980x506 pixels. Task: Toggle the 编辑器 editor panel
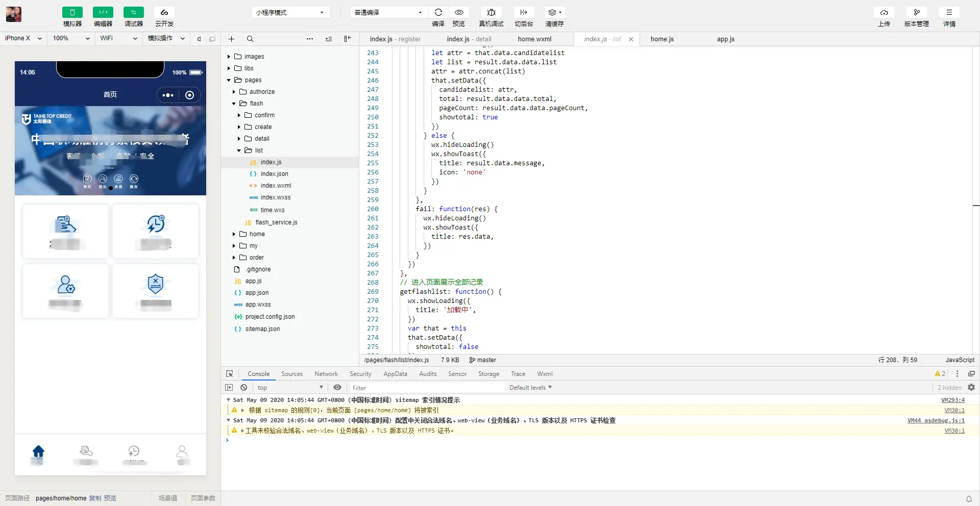coord(103,12)
